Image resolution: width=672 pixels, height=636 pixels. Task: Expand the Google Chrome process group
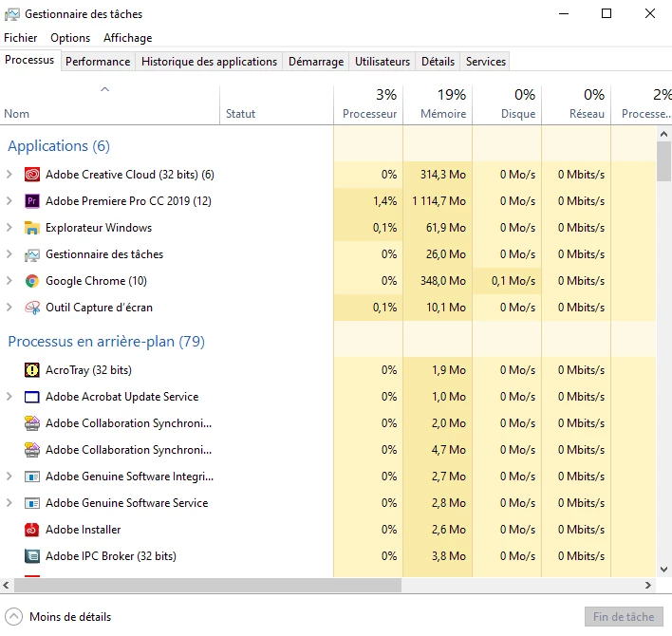(x=9, y=281)
